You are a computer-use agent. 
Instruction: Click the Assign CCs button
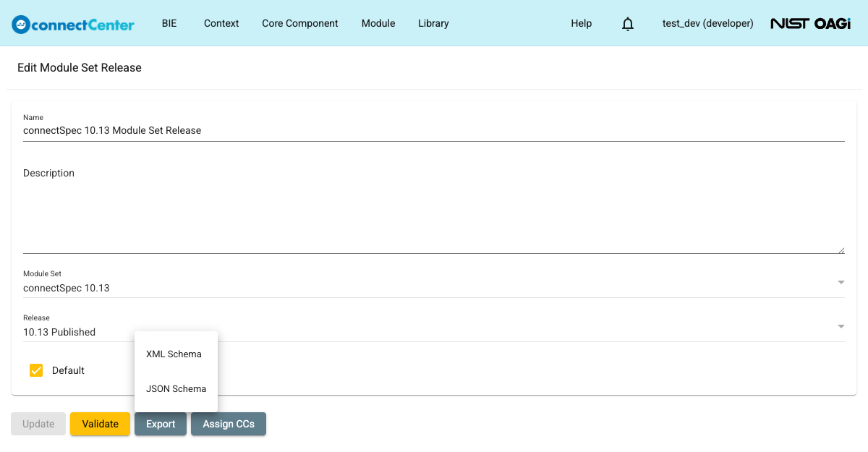pos(229,424)
